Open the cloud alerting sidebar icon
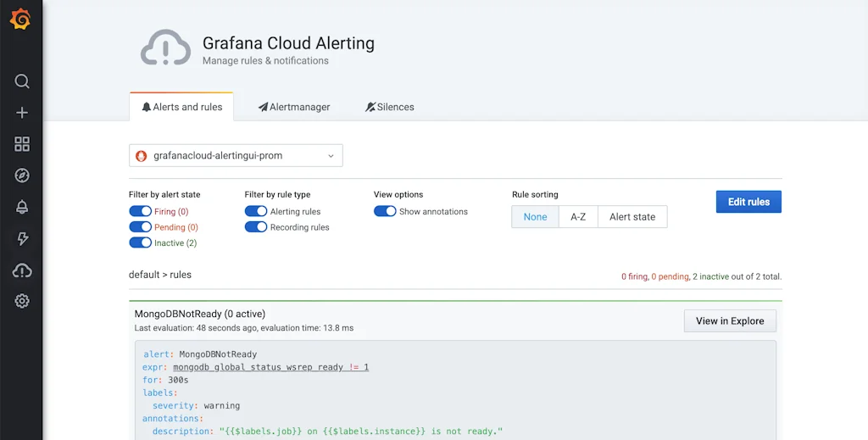The image size is (868, 440). pos(21,270)
